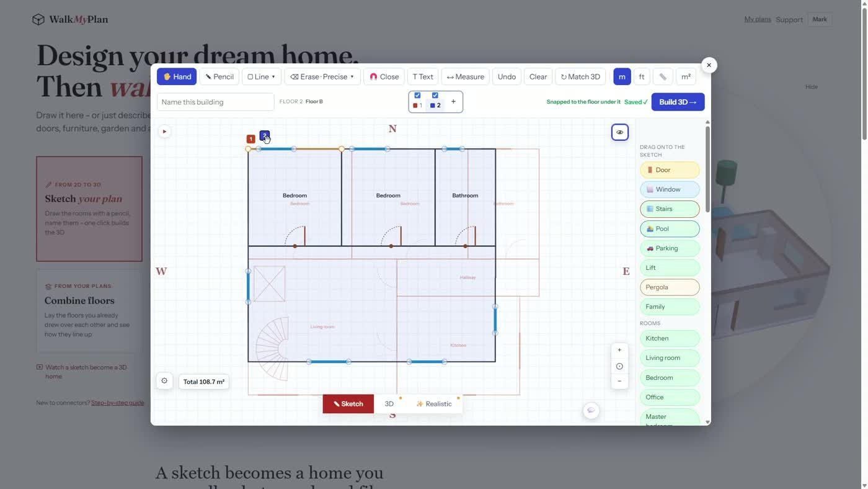Switch to the Realistic view tab
Image resolution: width=868 pixels, height=489 pixels.
pos(434,403)
